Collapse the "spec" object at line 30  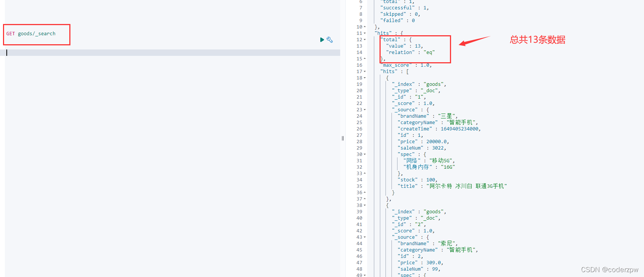[x=365, y=154]
